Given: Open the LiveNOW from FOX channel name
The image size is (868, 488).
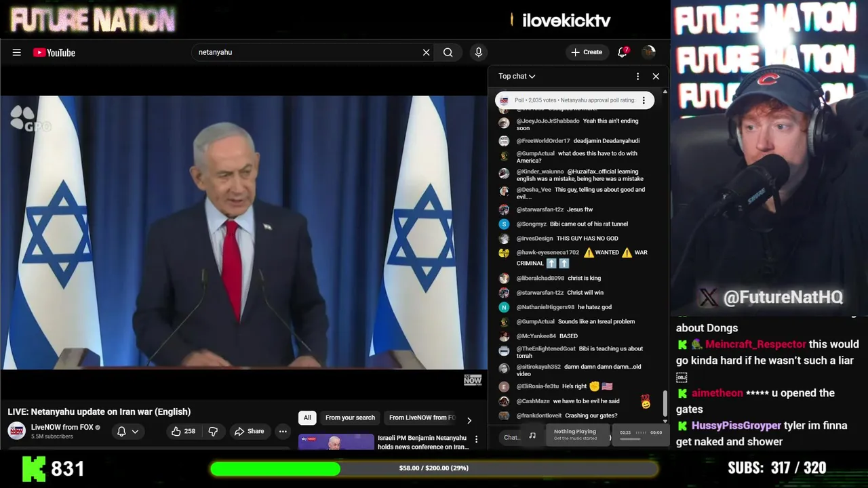Looking at the screenshot, I should [62, 427].
